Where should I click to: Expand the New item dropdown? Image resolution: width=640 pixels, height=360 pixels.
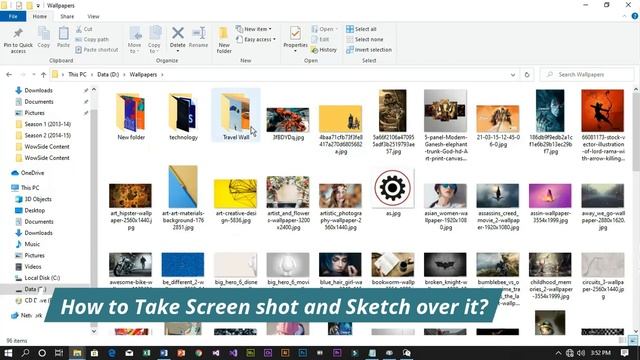(253, 29)
